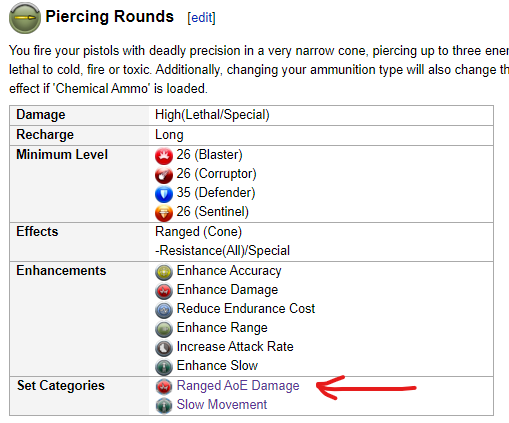
Task: Click the Slow Movement set icon
Action: click(164, 406)
